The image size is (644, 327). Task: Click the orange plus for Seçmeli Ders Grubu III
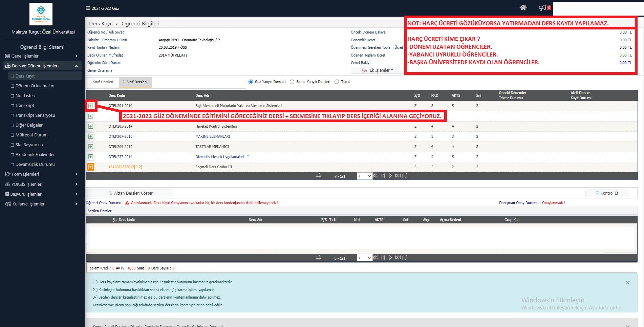(91, 167)
